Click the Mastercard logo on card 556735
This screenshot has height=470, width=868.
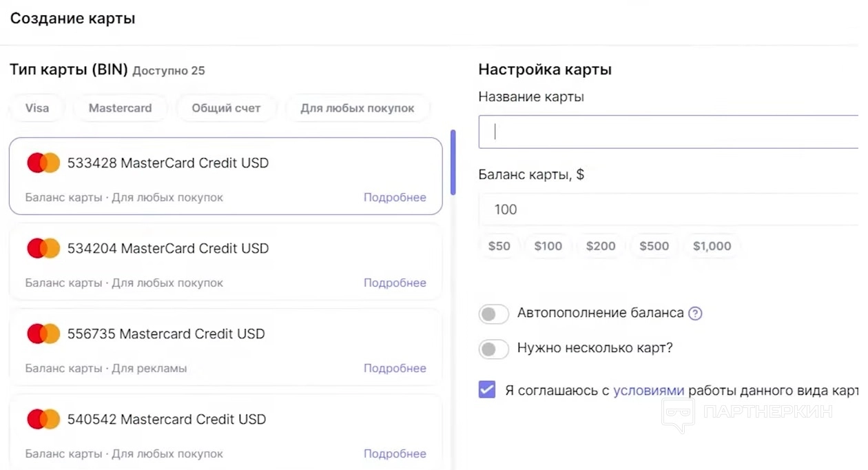click(x=43, y=334)
